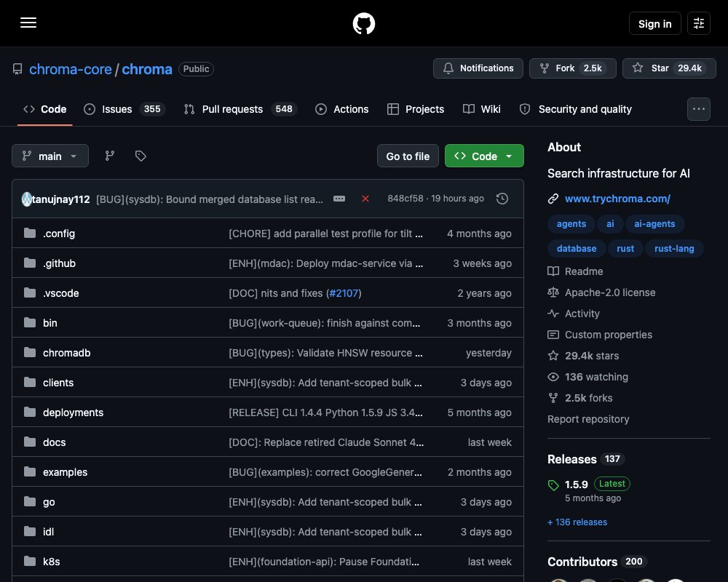Switch to the Issues tab
The height and width of the screenshot is (582, 728).
(x=124, y=109)
